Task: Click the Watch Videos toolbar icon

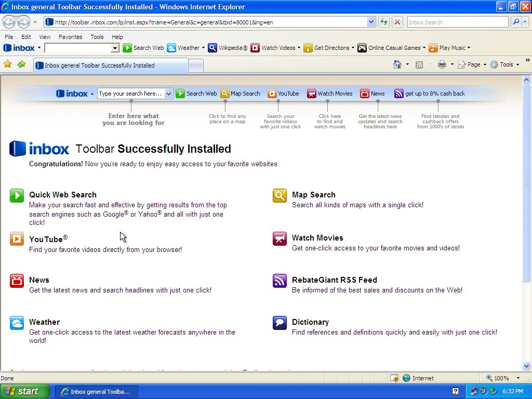Action: [255, 48]
